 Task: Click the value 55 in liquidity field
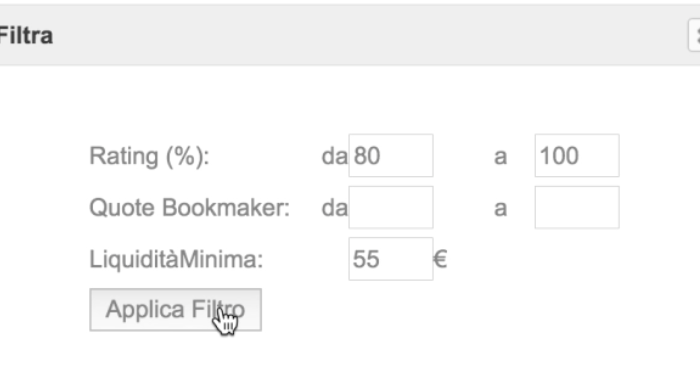[366, 259]
